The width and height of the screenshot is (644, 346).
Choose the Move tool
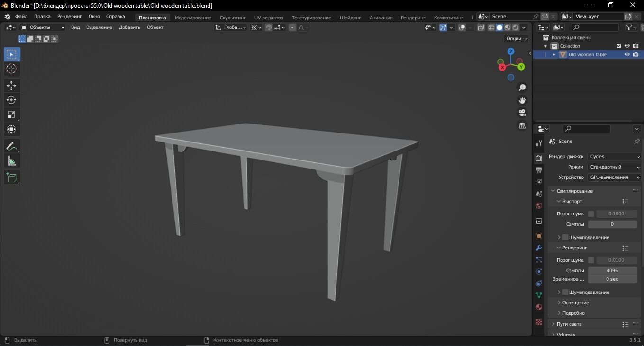pyautogui.click(x=12, y=86)
